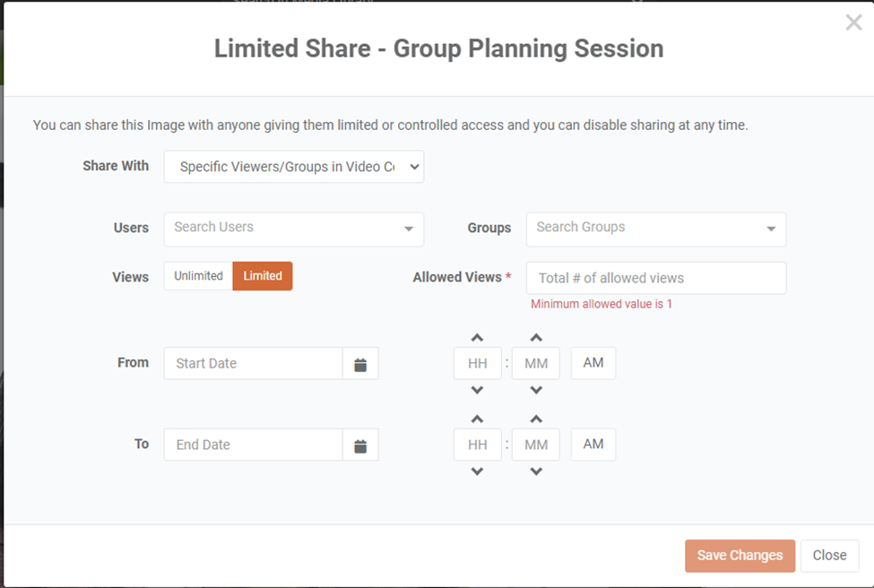The height and width of the screenshot is (588, 874).
Task: Open the Share With dropdown
Action: (x=293, y=167)
